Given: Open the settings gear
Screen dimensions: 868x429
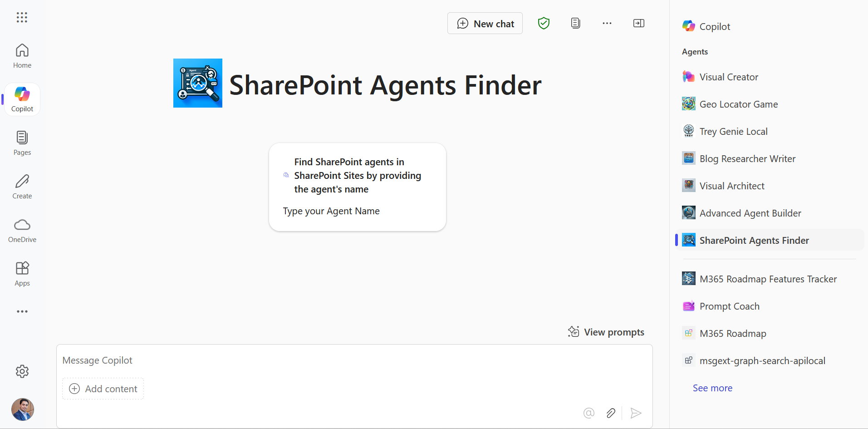Looking at the screenshot, I should click(x=22, y=371).
